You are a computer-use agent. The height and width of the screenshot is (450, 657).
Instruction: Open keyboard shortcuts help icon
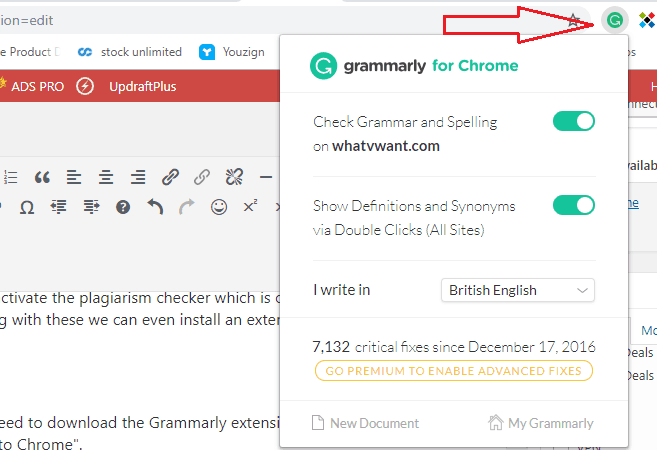[x=123, y=207]
